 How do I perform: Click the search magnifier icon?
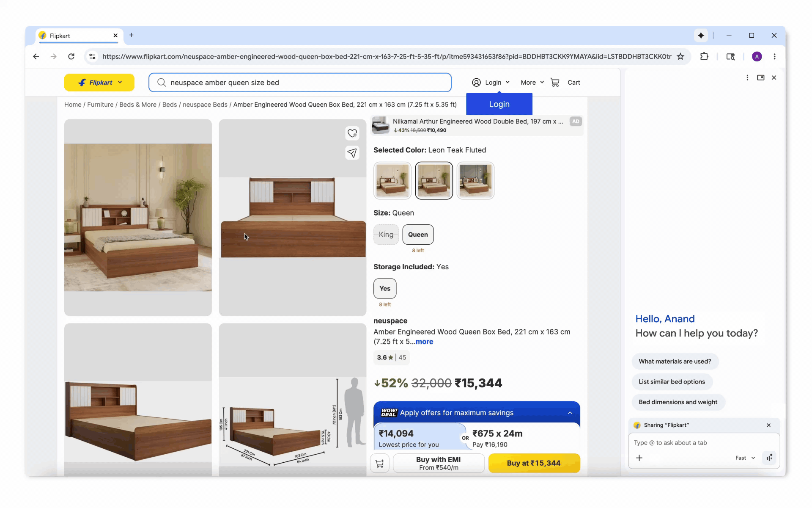click(x=161, y=82)
